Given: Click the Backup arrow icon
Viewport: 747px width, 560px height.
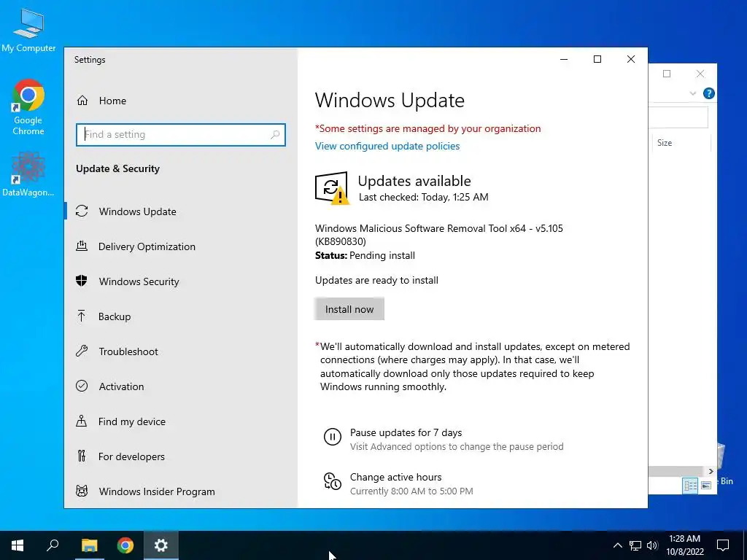Looking at the screenshot, I should click(x=82, y=316).
